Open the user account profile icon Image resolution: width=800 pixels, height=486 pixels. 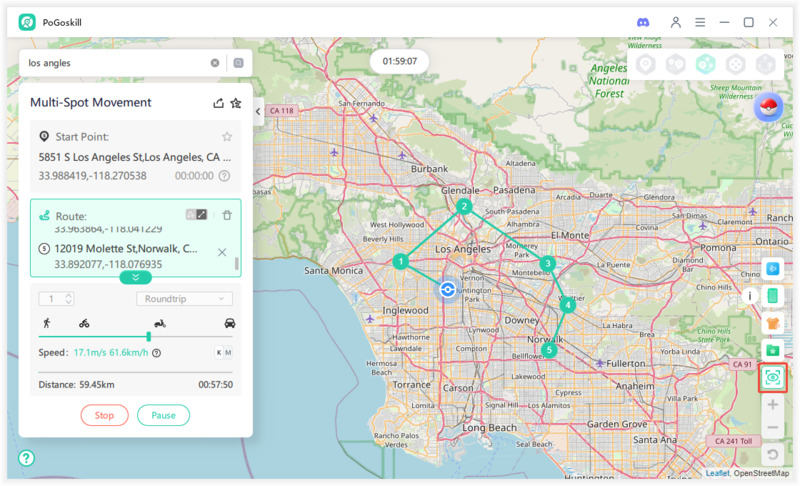point(676,22)
